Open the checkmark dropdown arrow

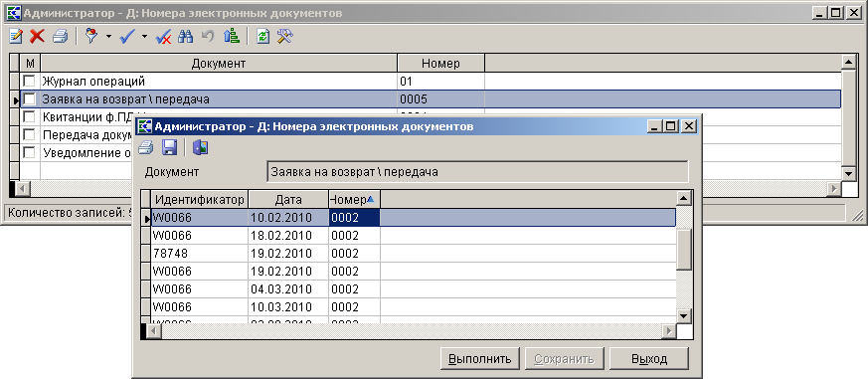tap(144, 37)
